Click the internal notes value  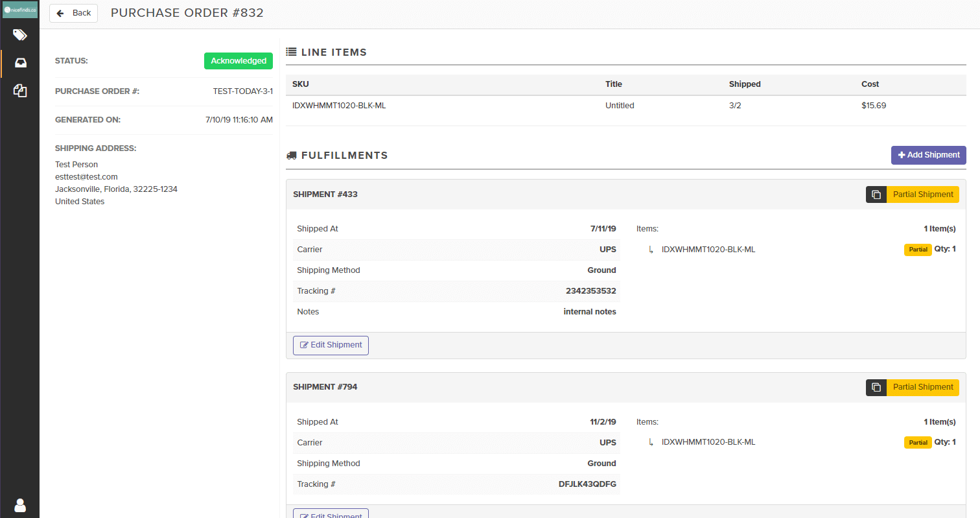click(590, 312)
